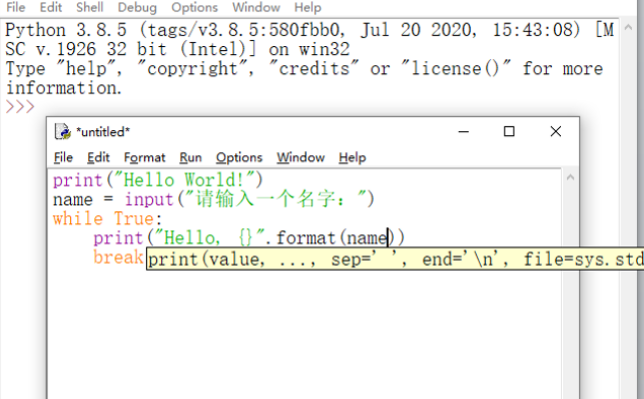Click the print call tip tooltip

[x=395, y=259]
